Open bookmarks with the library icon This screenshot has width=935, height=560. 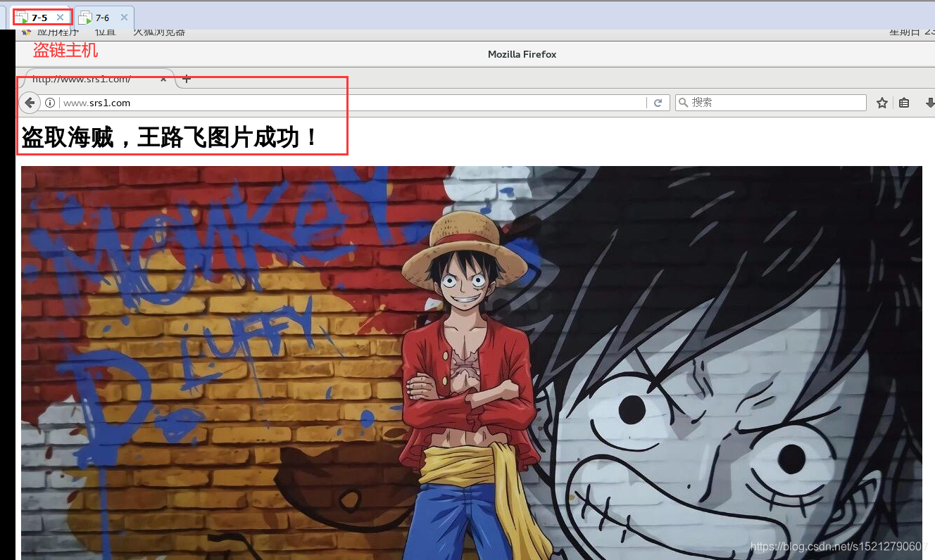coord(904,103)
